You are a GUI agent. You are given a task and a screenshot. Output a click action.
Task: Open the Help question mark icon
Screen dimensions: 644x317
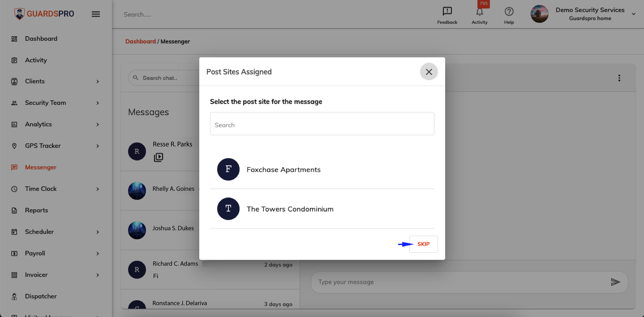[509, 12]
